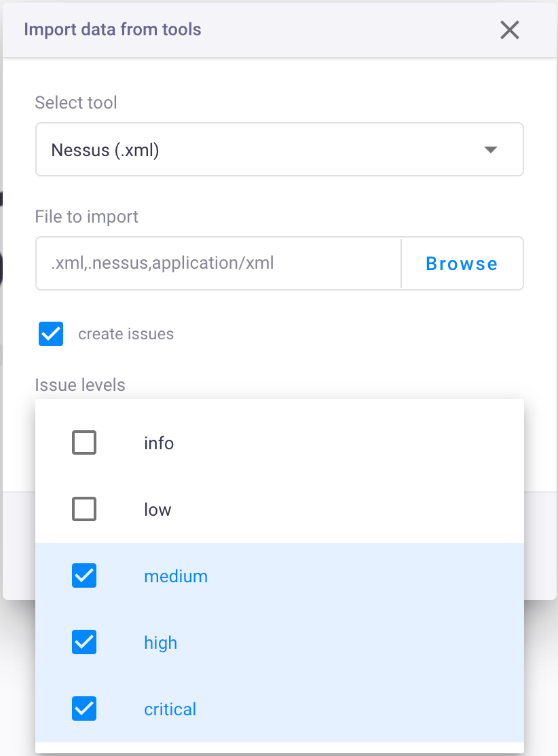Screen dimensions: 558x756
Task: Click the dropdown arrow in Select tool field
Action: 491,150
